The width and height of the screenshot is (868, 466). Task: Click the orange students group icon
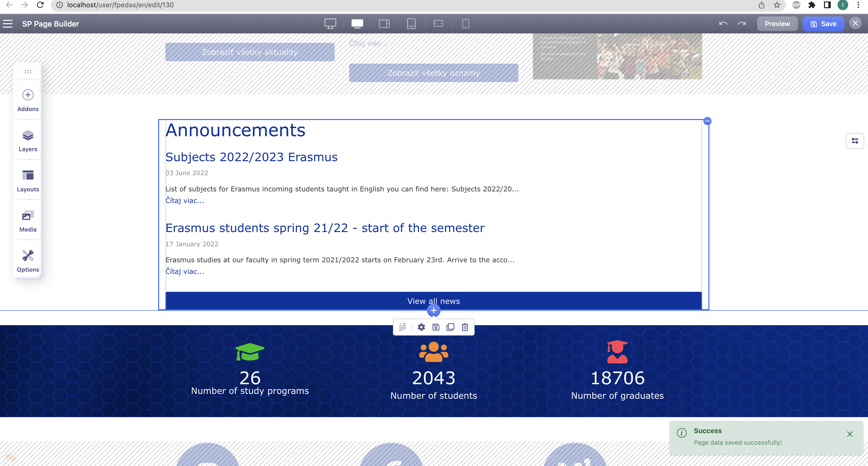(x=434, y=352)
